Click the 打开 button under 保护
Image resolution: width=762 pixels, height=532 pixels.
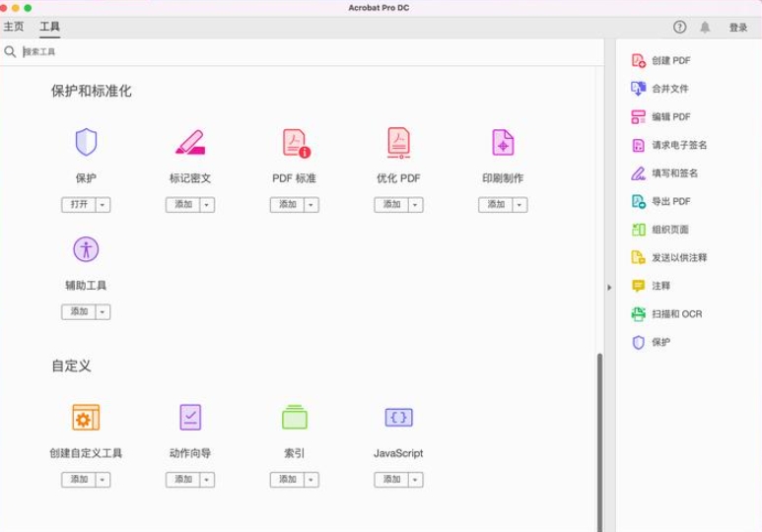(x=79, y=205)
